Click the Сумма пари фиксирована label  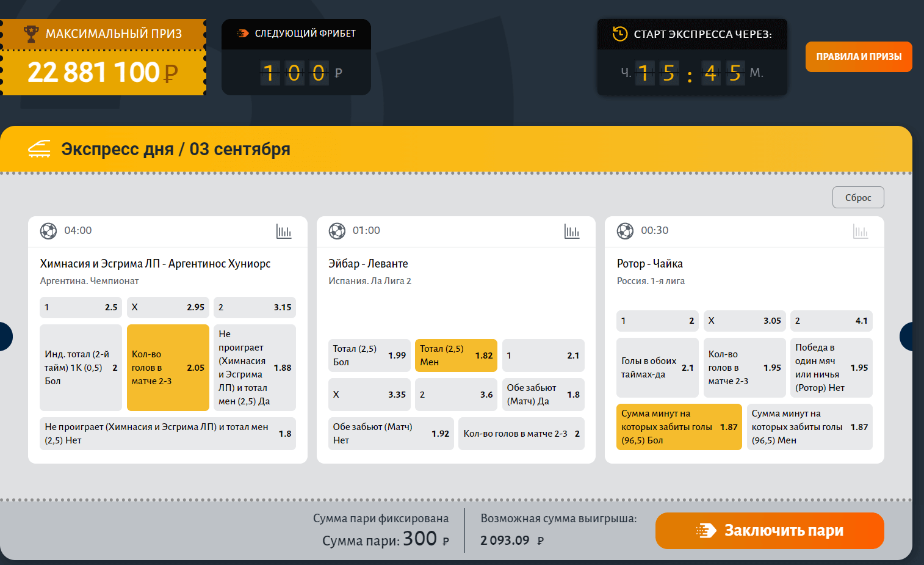(381, 519)
